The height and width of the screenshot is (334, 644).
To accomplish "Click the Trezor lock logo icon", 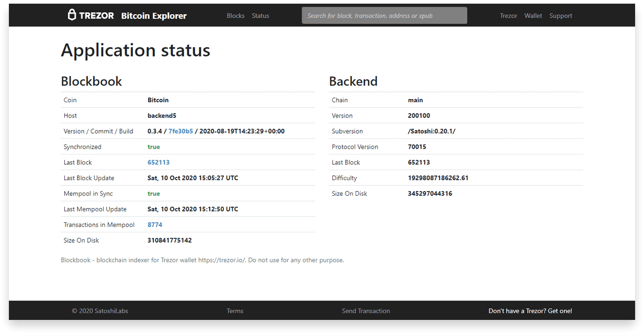I will click(72, 15).
